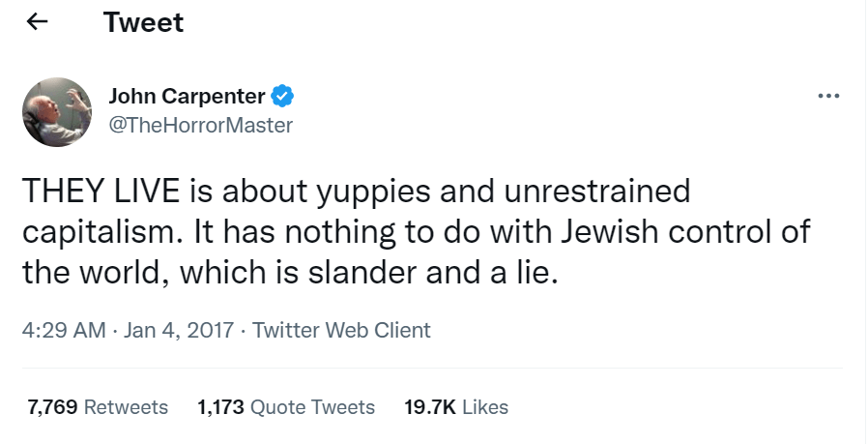
Task: Click the Likes label text
Action: (x=485, y=407)
